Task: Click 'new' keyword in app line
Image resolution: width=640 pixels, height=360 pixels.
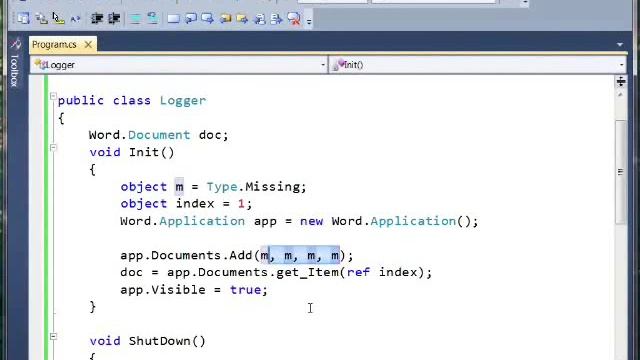Action: [311, 221]
